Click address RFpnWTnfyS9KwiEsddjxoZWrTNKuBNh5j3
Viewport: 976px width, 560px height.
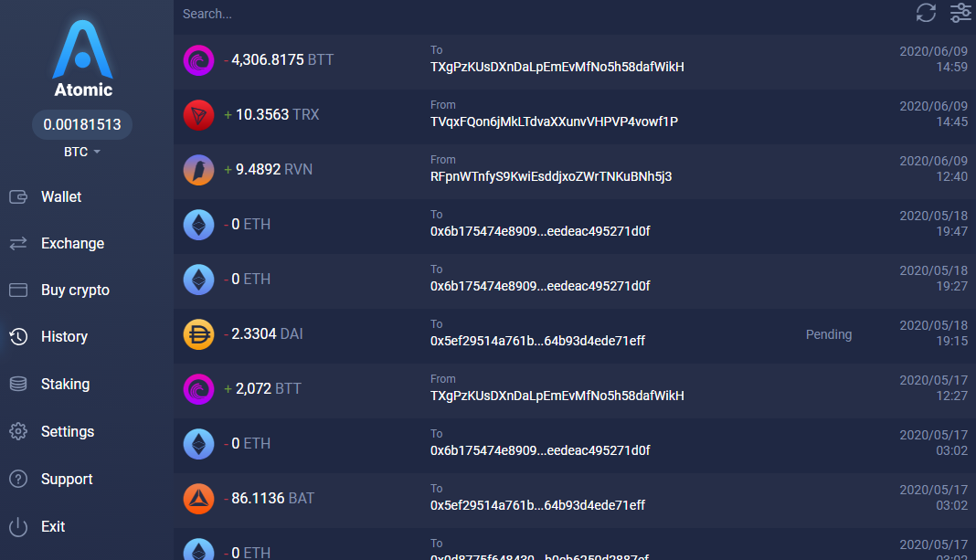pos(551,176)
